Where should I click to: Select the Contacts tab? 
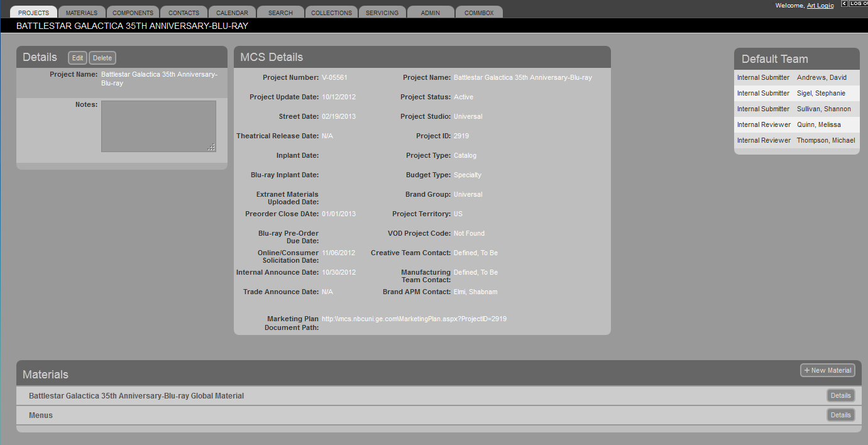(184, 13)
